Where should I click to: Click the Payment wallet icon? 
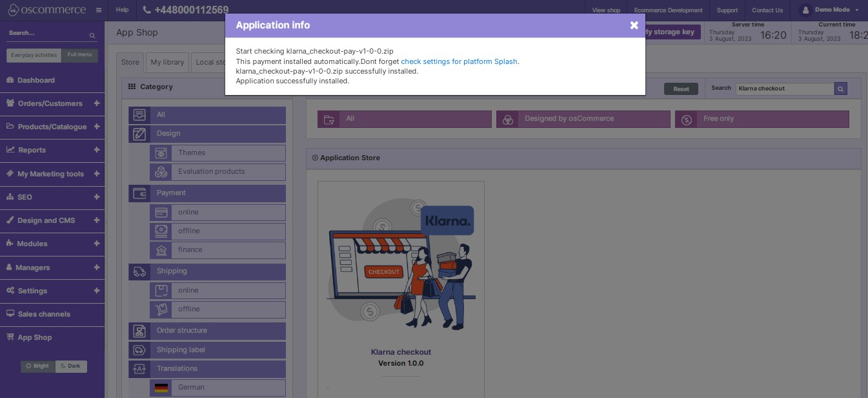pyautogui.click(x=139, y=193)
